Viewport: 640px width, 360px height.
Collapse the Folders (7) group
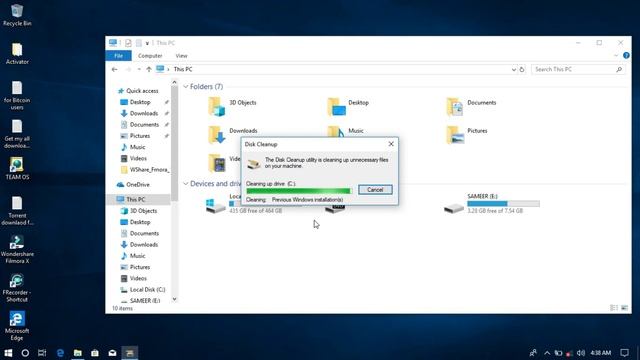coord(186,87)
